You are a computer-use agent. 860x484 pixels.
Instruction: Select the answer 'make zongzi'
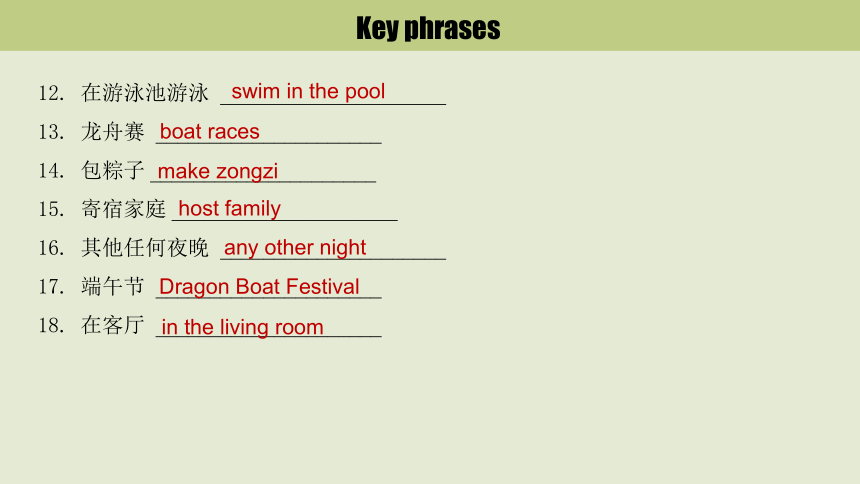click(218, 171)
